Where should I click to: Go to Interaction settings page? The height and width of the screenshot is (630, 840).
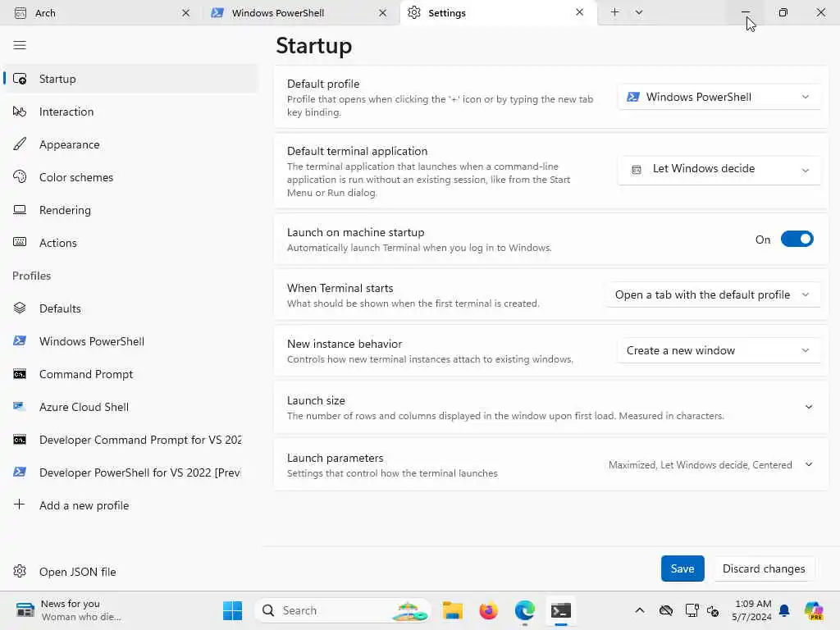(x=66, y=112)
